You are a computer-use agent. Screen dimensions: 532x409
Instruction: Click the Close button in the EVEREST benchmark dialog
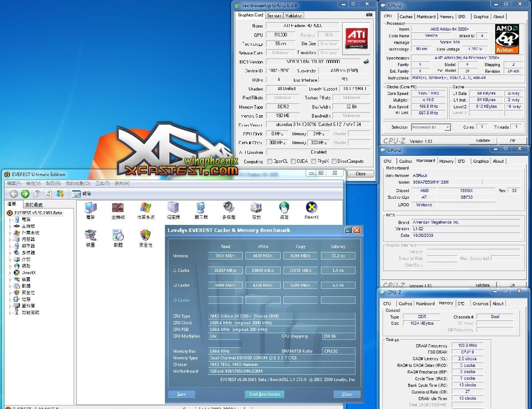click(347, 394)
